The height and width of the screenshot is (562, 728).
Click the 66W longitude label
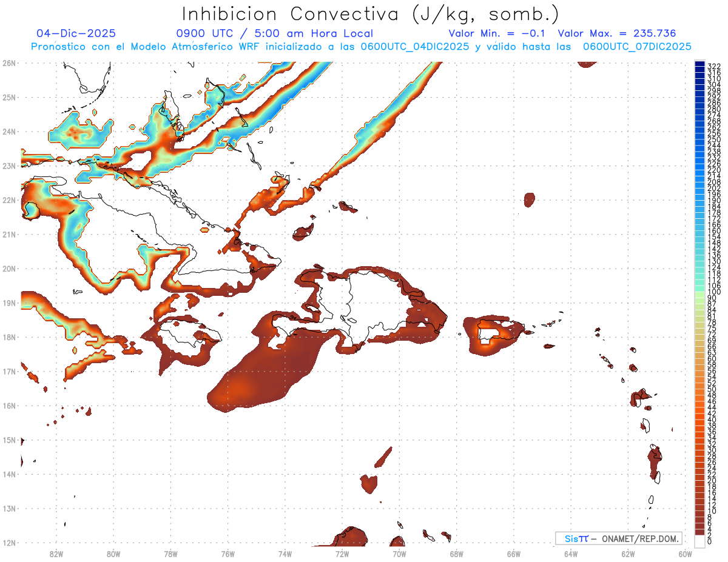pos(514,554)
